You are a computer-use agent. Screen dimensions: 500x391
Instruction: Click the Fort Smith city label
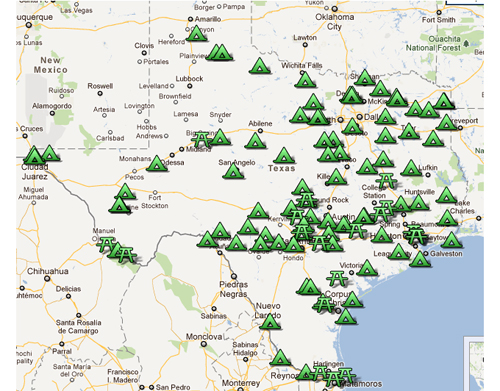438,20
